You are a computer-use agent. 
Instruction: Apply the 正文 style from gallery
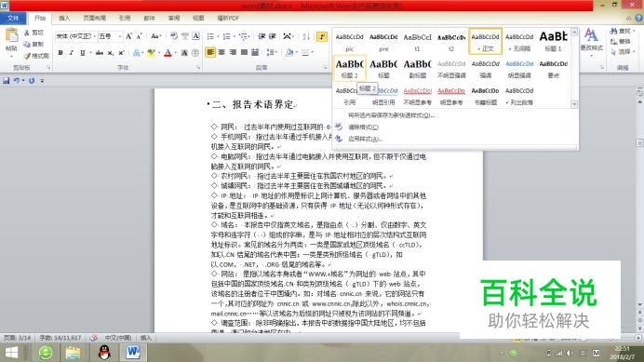[485, 42]
